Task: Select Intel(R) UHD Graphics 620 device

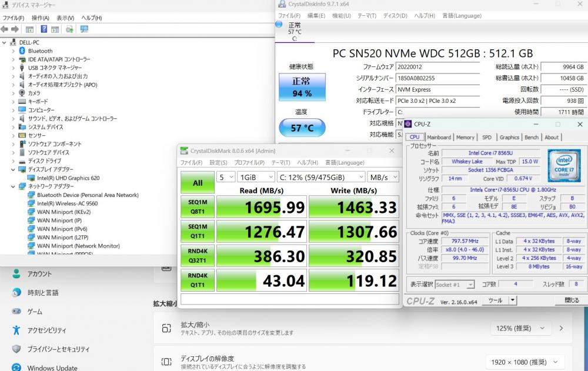Action: click(68, 178)
